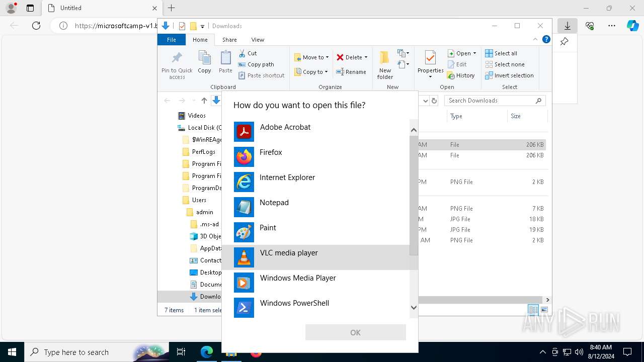This screenshot has width=644, height=362.
Task: Click Paste shortcut
Action: click(261, 75)
